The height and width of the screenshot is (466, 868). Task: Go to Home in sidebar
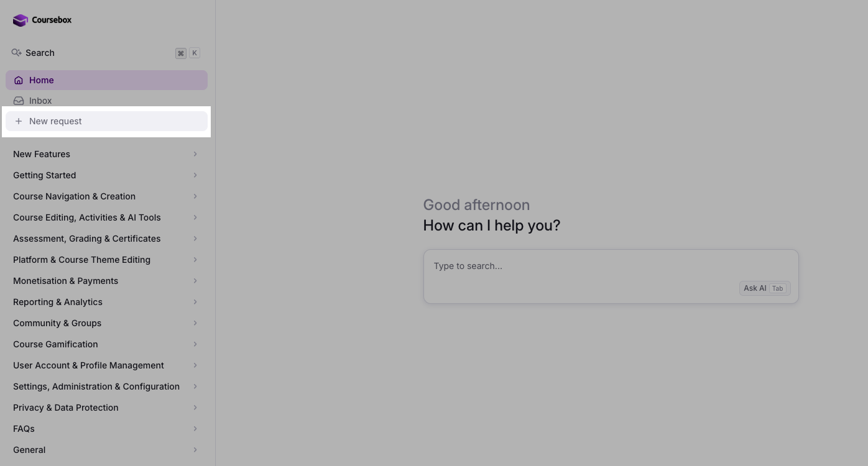pos(106,80)
